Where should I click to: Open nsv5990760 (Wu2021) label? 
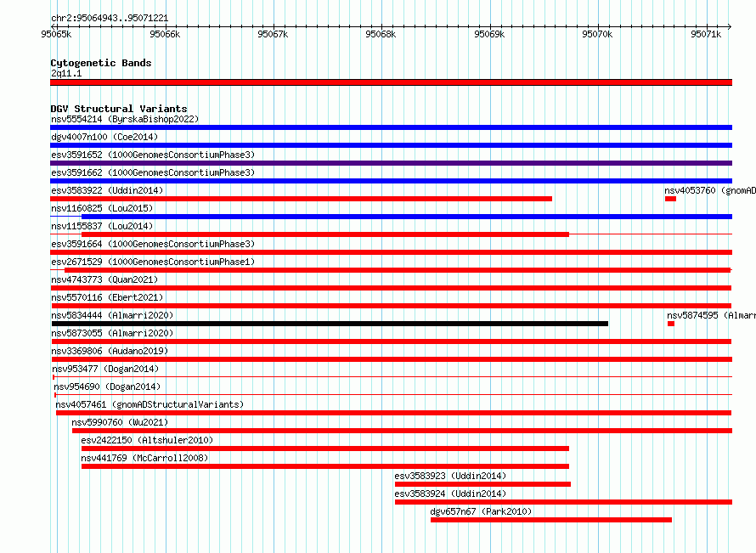pos(120,422)
